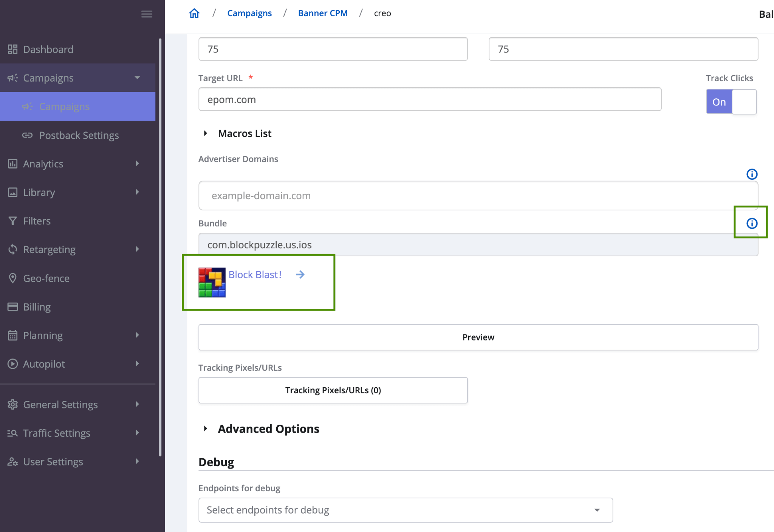Screen dimensions: 774x532
Task: Click the Geo-fence pin icon
Action: pyautogui.click(x=13, y=278)
